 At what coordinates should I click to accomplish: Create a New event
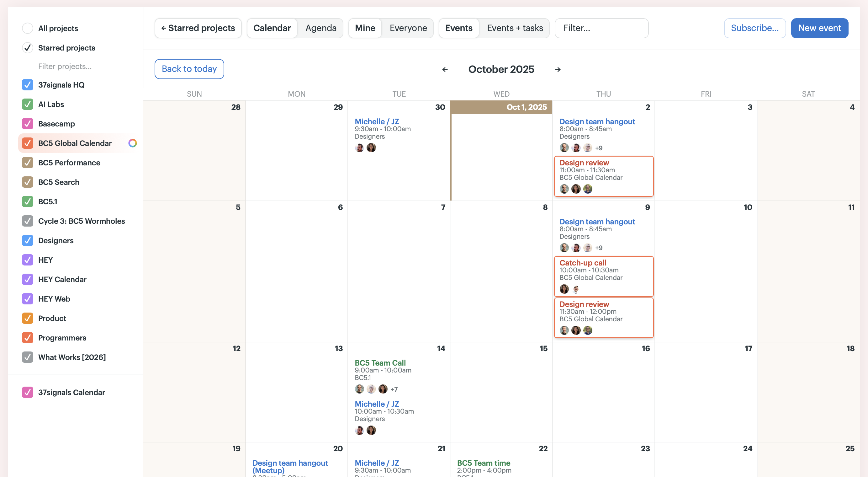[819, 28]
